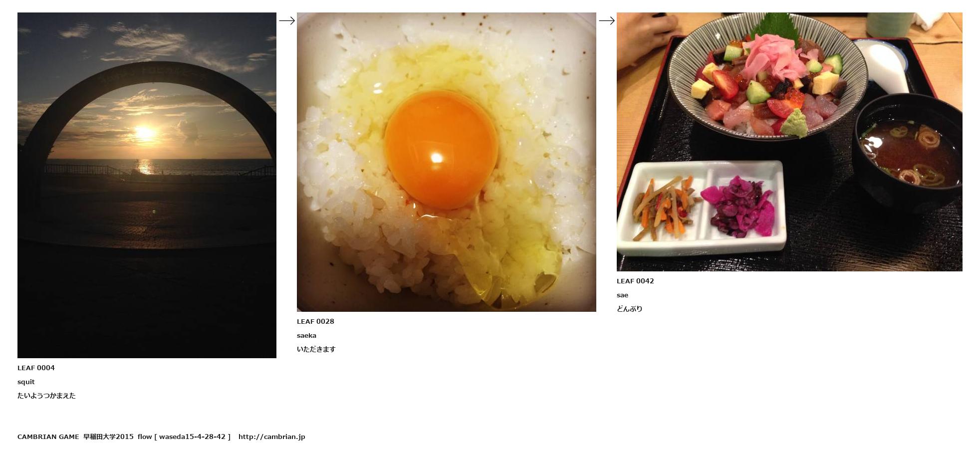Viewport: 980px width, 449px height.
Task: Click the waseda15-4-28-42 flow identifier
Action: [192, 437]
